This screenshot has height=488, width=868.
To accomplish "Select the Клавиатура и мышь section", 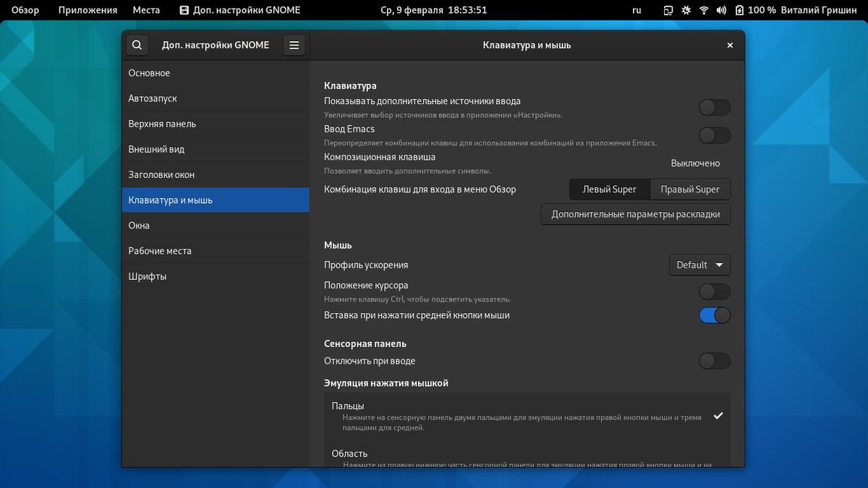I will [x=216, y=200].
